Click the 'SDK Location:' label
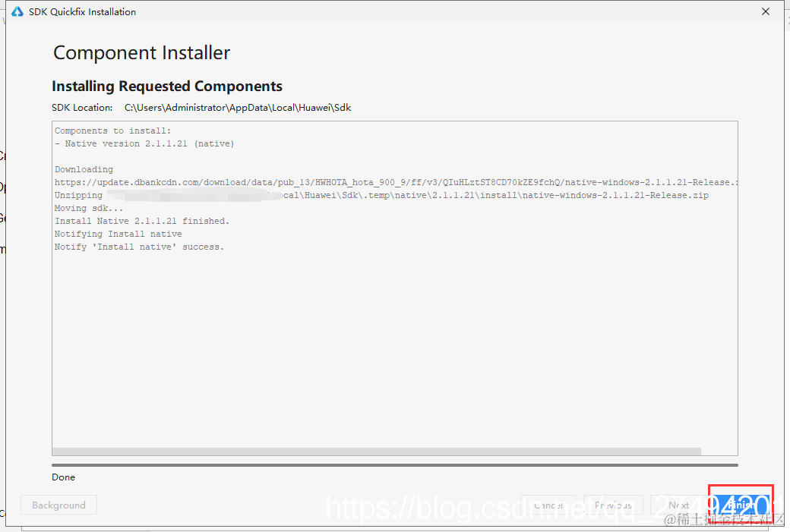 pos(82,108)
